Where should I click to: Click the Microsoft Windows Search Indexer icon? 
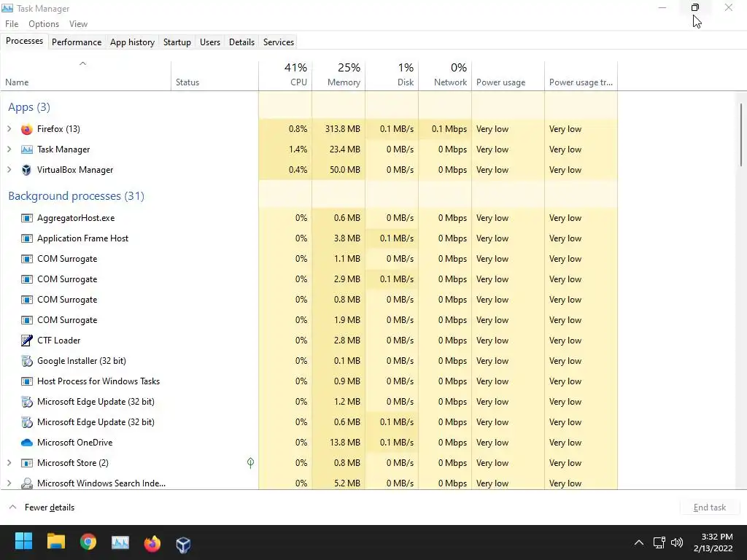pyautogui.click(x=27, y=483)
